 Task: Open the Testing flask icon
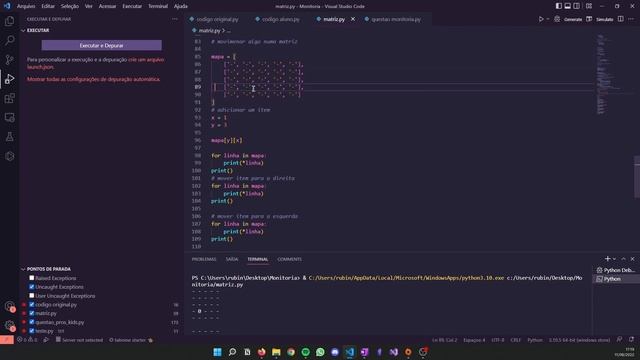tap(9, 137)
